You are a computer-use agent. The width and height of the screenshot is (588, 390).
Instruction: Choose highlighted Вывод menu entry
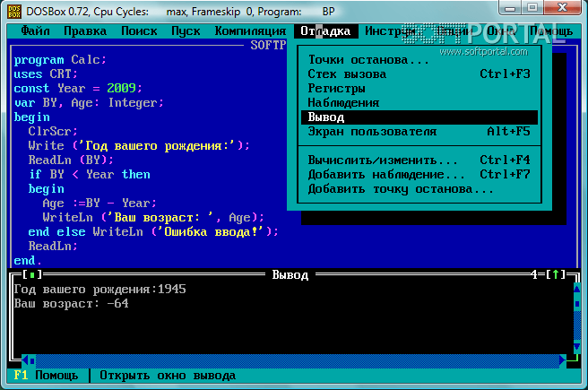point(419,117)
